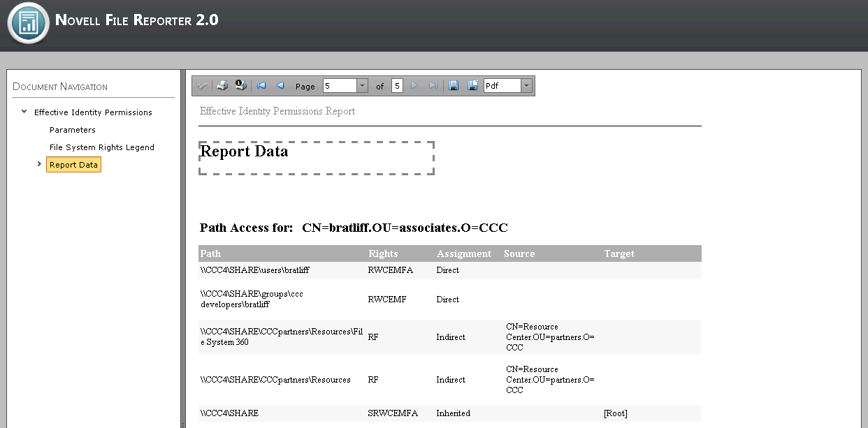This screenshot has height=428, width=868.
Task: Go to next page arrow
Action: tap(414, 86)
